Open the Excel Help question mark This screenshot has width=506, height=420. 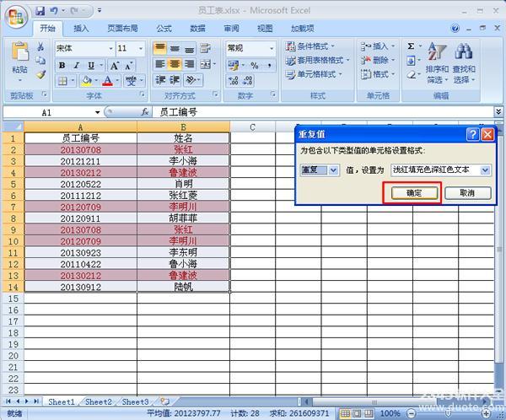[x=455, y=29]
